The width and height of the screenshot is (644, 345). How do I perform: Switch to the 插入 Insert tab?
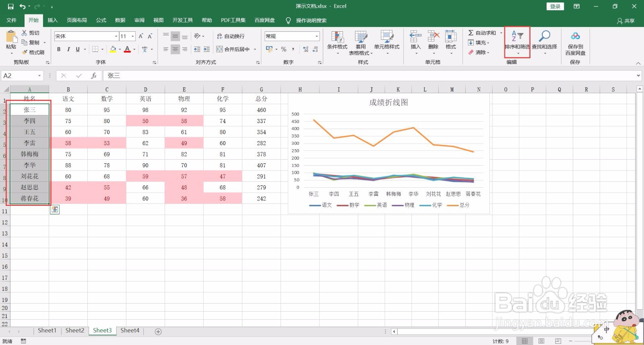[x=52, y=20]
